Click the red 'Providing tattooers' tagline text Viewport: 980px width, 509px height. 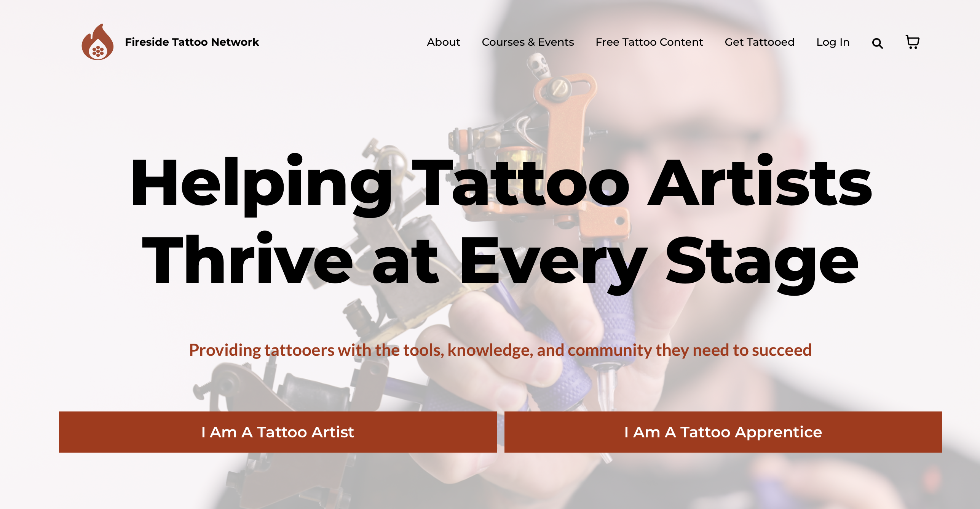(500, 350)
